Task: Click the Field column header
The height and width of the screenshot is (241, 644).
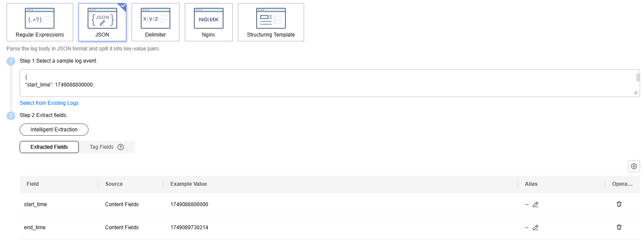Action: pos(33,184)
